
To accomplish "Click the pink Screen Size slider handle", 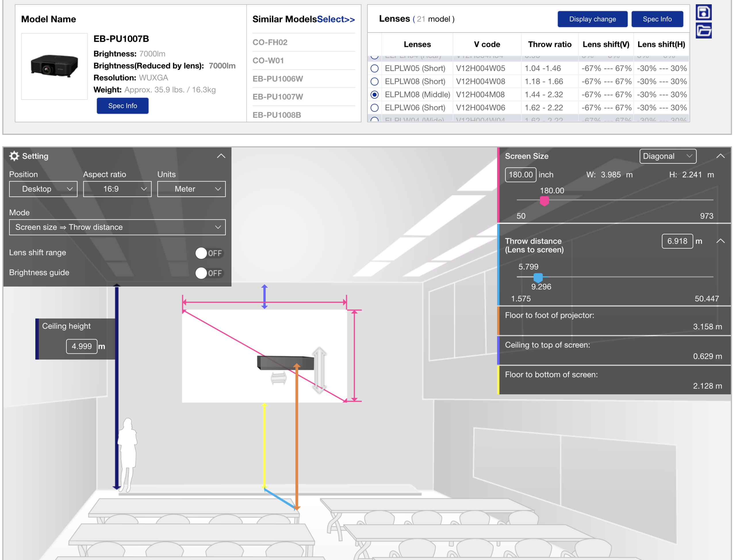I will pos(544,201).
